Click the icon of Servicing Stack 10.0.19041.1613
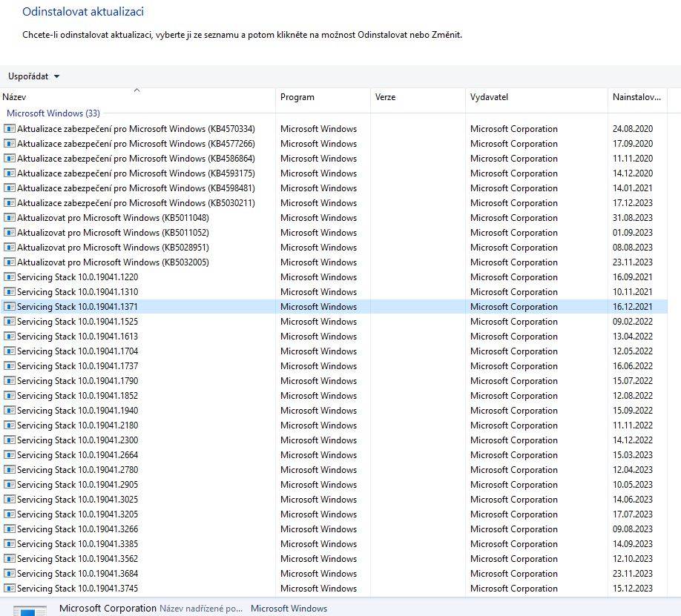Screen dimensions: 681x616 click(10, 336)
